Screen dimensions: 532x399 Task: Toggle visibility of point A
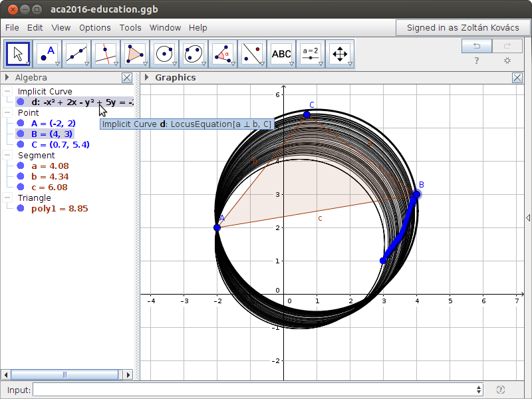(21, 123)
